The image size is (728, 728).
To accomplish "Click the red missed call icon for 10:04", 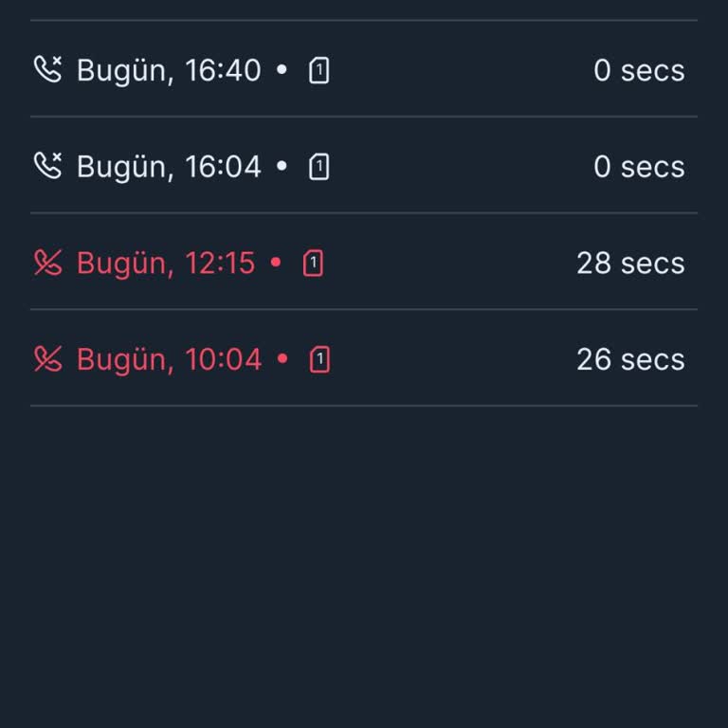I will click(x=47, y=359).
